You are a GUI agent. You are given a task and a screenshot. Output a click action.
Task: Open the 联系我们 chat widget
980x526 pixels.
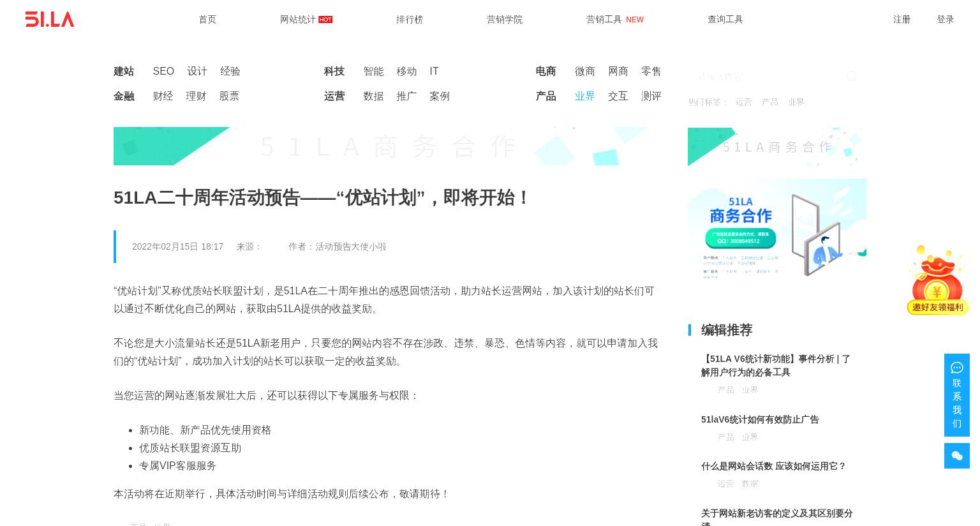coord(956,395)
